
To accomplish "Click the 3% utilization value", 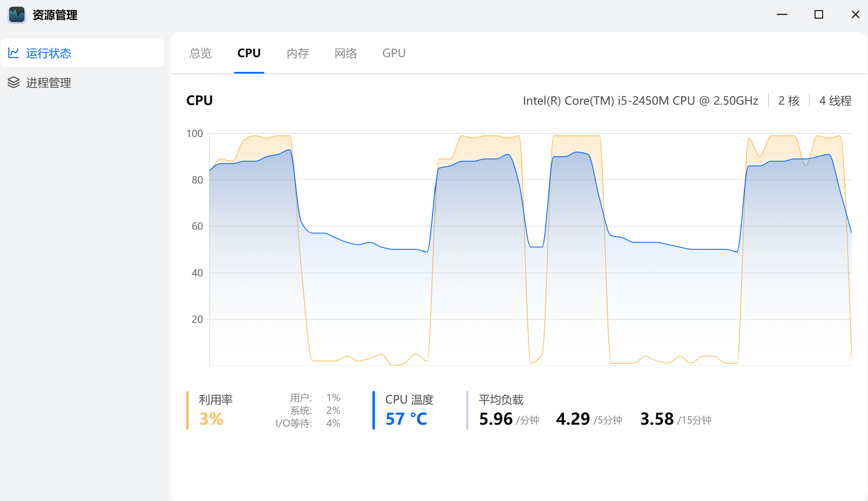I will point(211,419).
